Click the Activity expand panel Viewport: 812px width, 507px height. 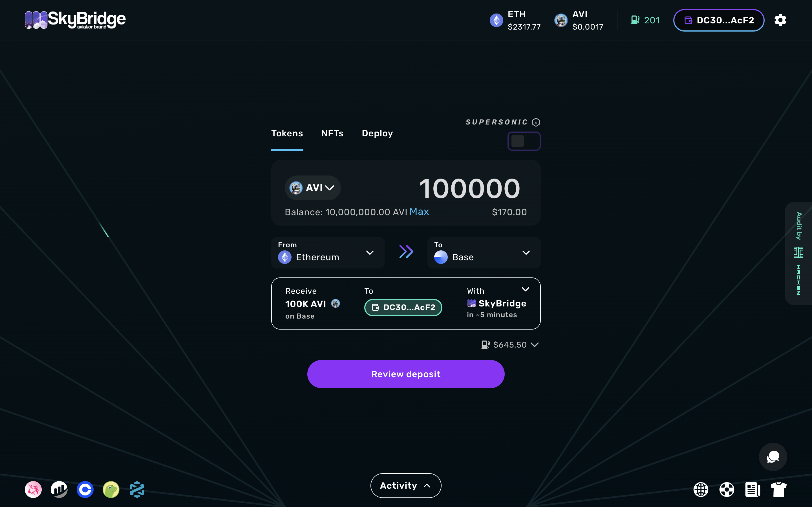pos(406,485)
